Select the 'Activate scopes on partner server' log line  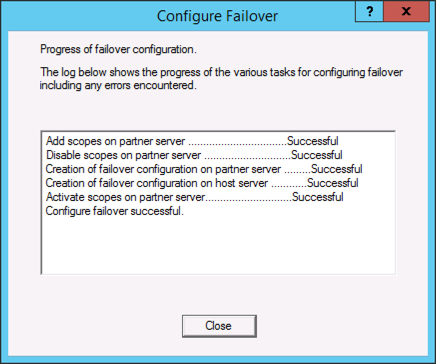tap(194, 197)
